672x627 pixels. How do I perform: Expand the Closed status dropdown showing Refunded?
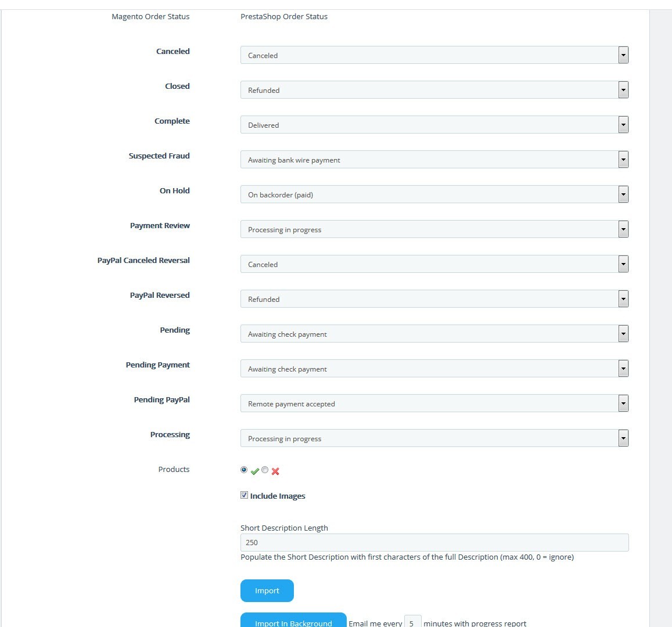coord(434,90)
